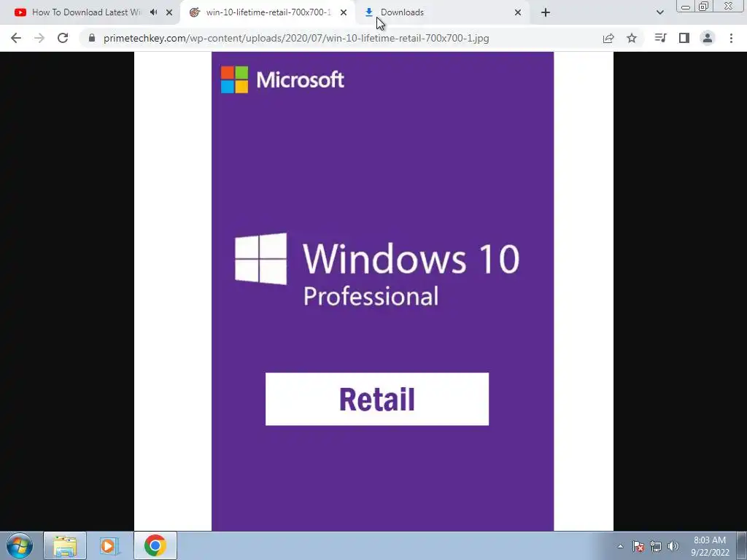Open the Action Center flag icon
The image size is (747, 560).
[x=638, y=546]
